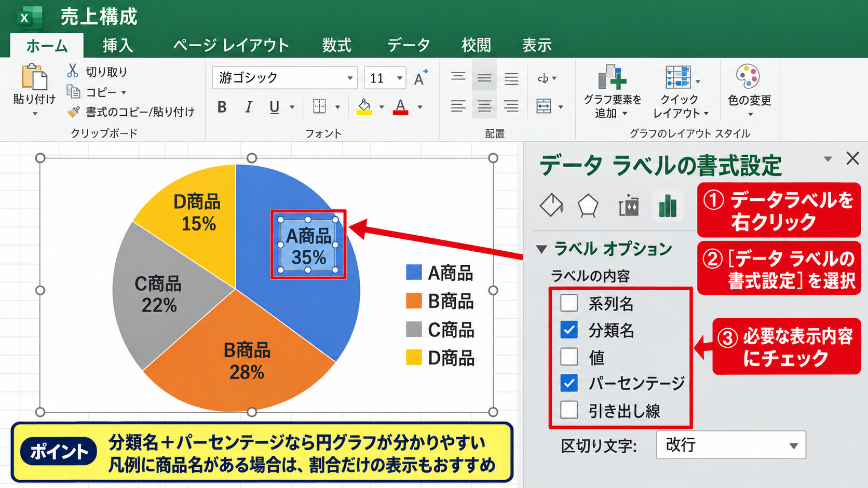
Task: Enable the 引き出し線 checkbox
Action: [x=569, y=410]
